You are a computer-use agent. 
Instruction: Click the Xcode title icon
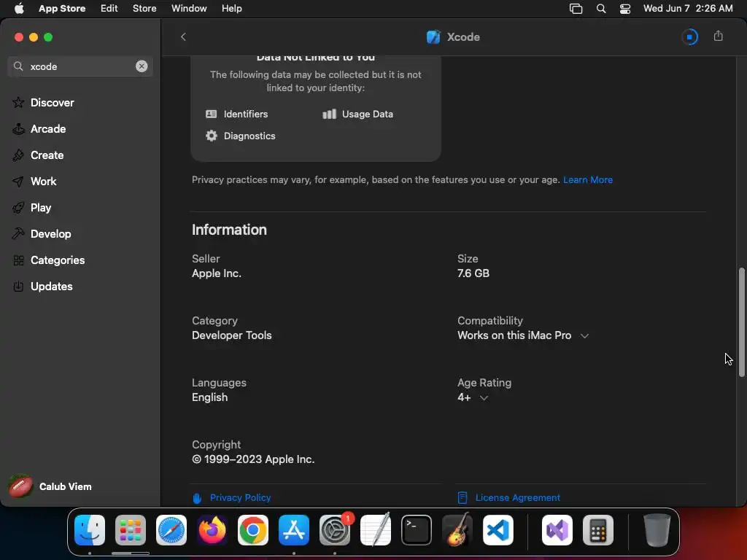(x=433, y=36)
